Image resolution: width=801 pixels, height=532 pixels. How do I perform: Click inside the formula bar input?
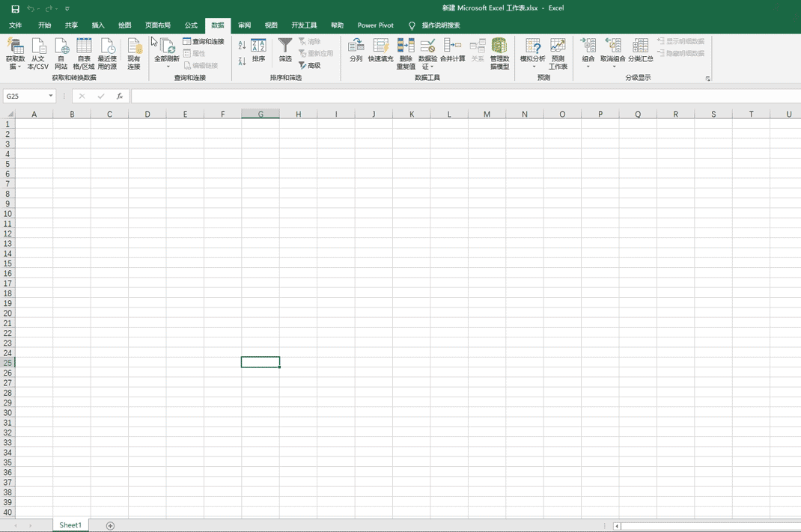[466, 96]
